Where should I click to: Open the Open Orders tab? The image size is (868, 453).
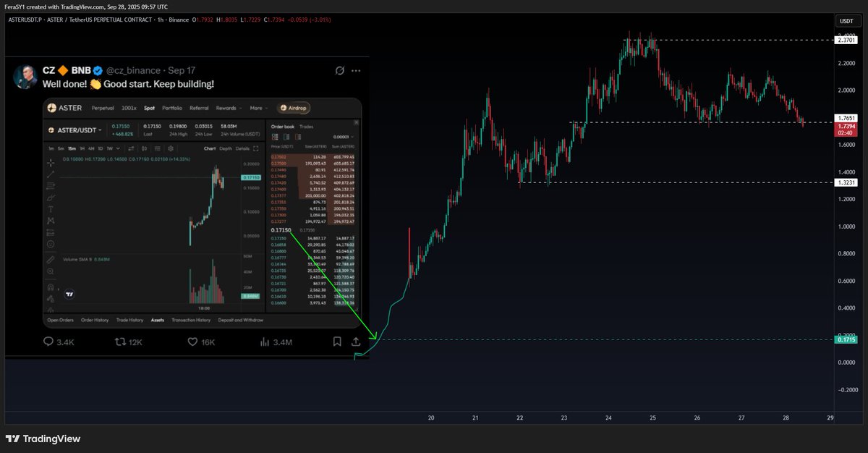pos(60,320)
